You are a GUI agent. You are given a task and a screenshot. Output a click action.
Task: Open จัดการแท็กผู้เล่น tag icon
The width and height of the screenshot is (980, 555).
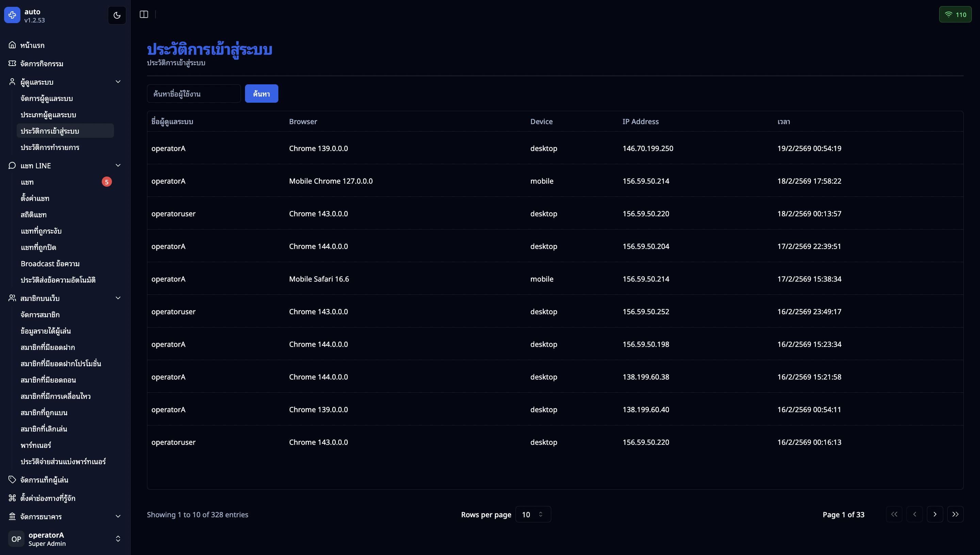tap(12, 480)
